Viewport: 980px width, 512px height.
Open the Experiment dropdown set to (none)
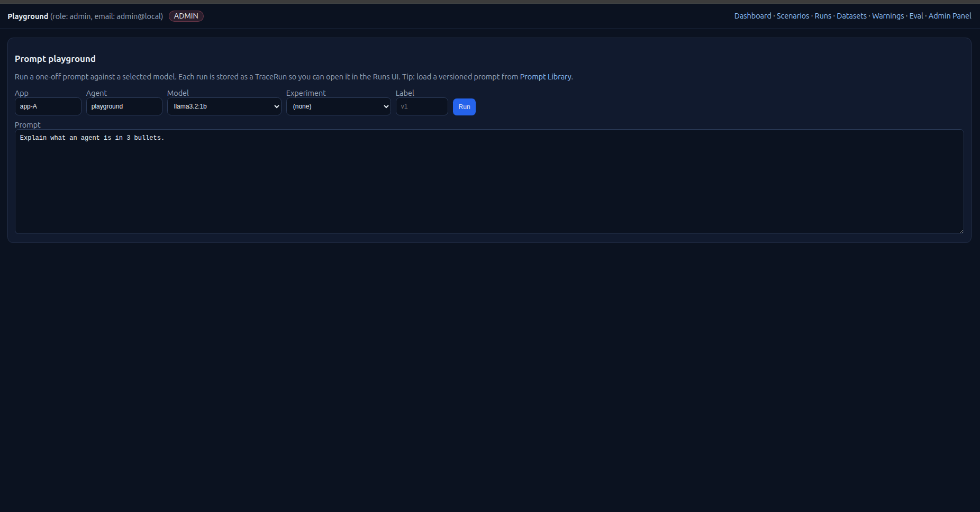[338, 106]
